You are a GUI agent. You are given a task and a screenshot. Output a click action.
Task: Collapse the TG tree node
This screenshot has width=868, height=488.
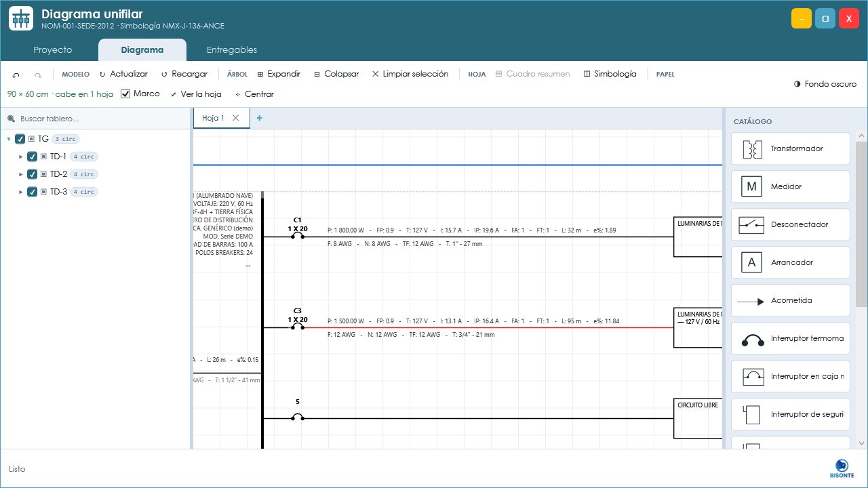[x=8, y=139]
